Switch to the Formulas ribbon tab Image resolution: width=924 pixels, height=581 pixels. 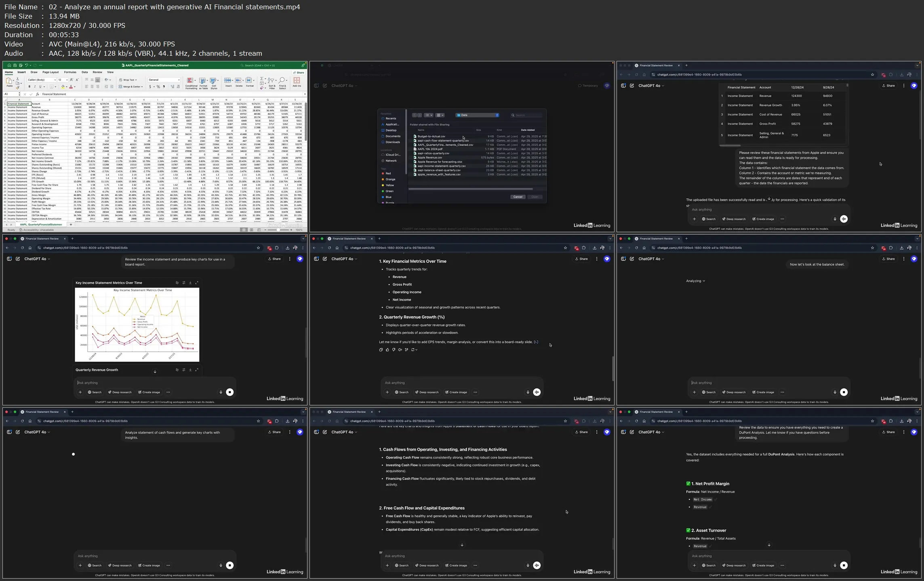(70, 72)
